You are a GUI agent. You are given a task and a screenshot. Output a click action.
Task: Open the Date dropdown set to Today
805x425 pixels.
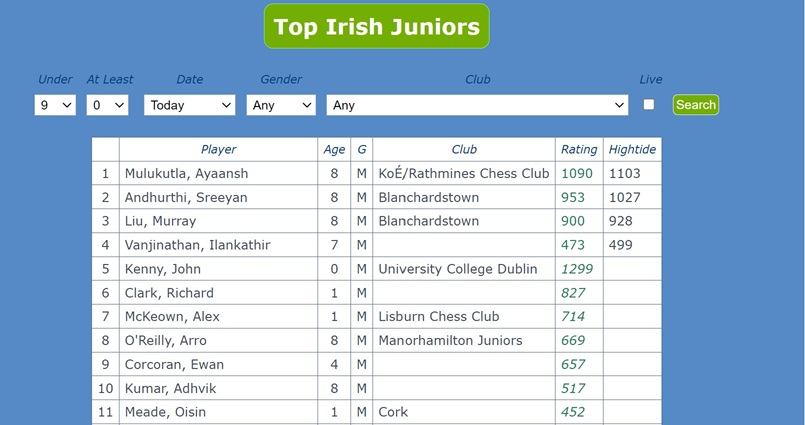[190, 105]
